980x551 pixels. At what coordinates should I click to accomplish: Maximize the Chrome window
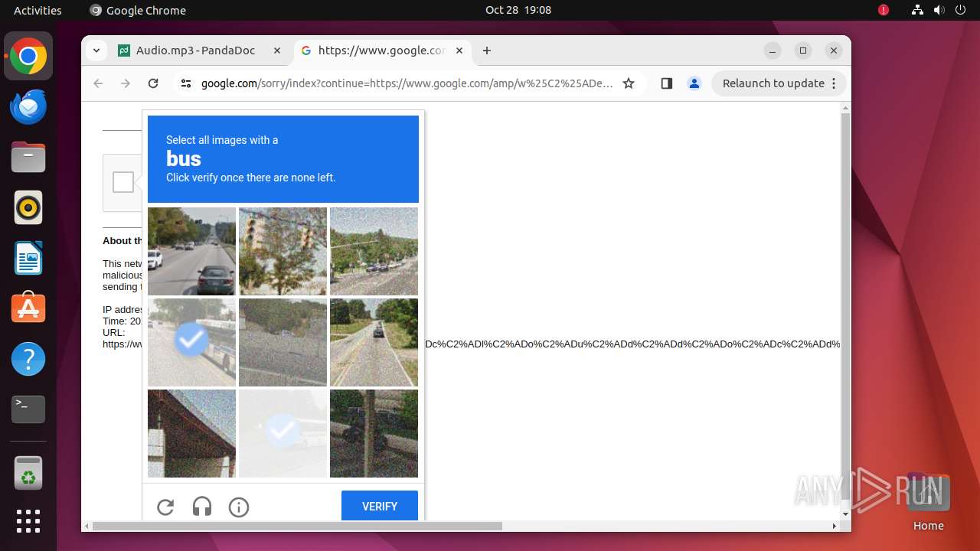coord(803,51)
